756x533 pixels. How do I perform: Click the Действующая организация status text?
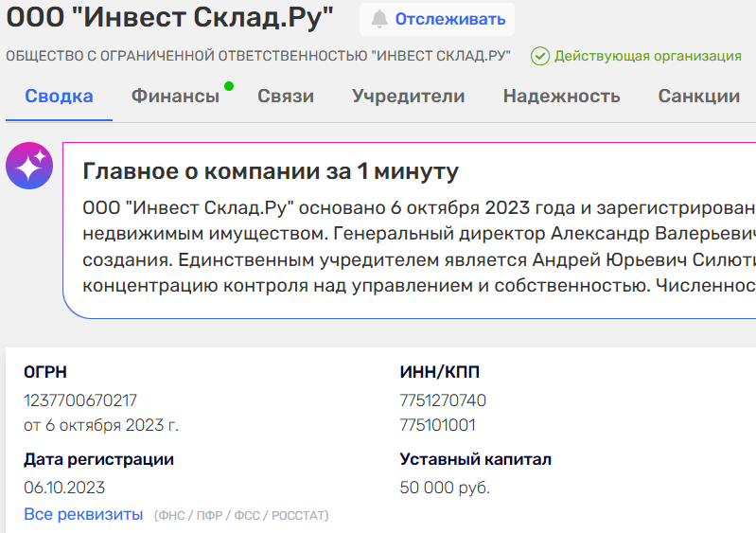[x=647, y=56]
